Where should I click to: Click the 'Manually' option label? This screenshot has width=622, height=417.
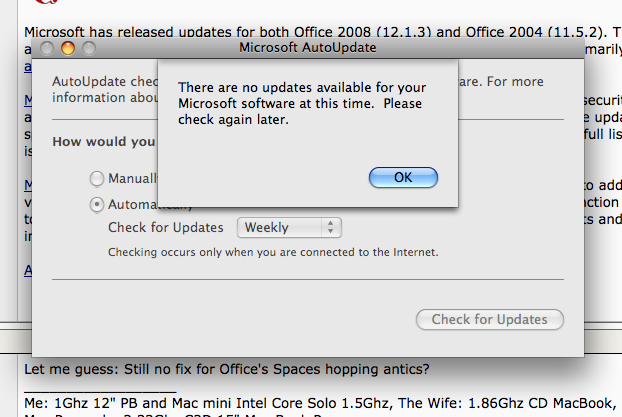tap(133, 179)
